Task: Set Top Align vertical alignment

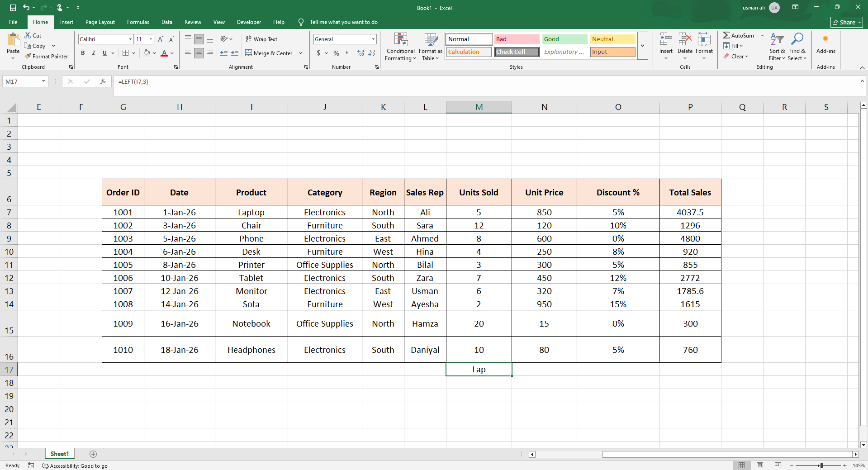Action: pos(188,39)
